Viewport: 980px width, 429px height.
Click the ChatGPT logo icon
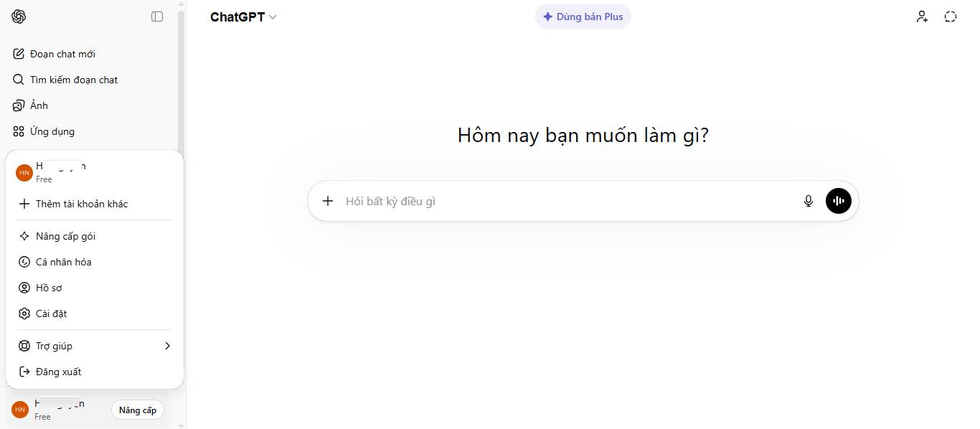pyautogui.click(x=19, y=16)
